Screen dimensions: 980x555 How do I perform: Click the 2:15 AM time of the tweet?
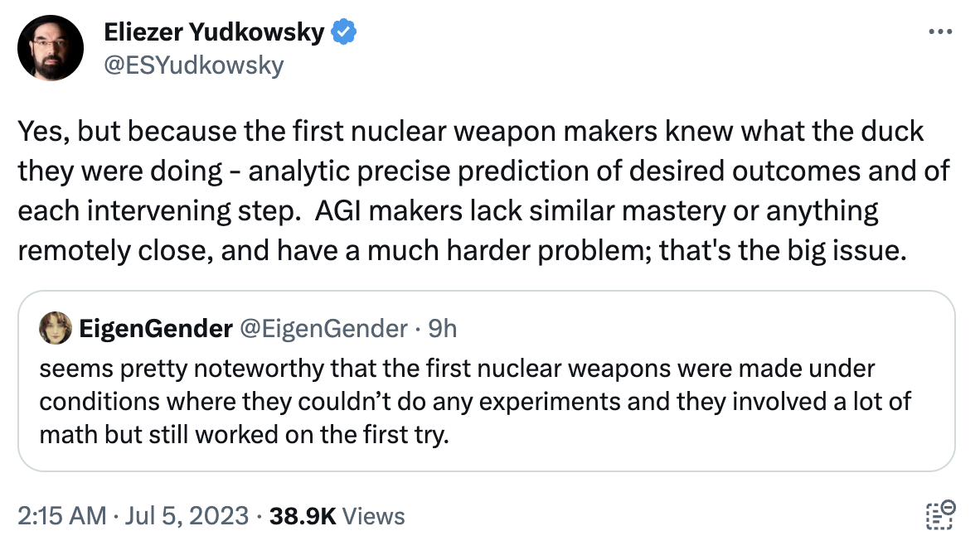(62, 516)
